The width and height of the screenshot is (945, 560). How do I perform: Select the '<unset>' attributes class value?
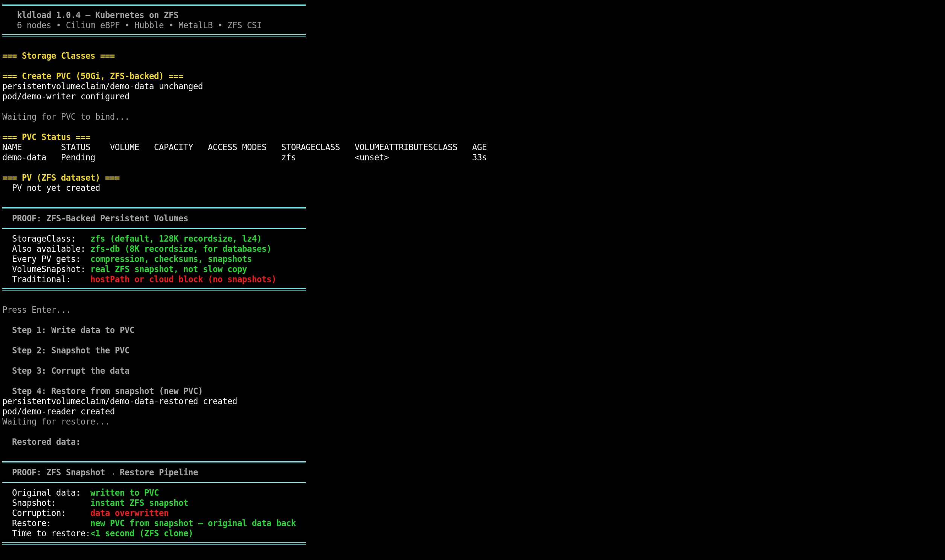(372, 158)
